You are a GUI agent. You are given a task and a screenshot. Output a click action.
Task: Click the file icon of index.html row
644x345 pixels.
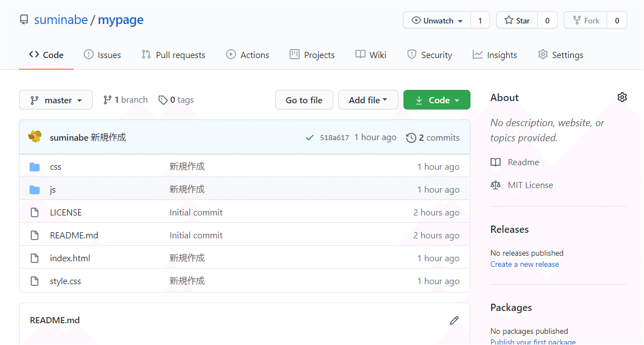[35, 258]
